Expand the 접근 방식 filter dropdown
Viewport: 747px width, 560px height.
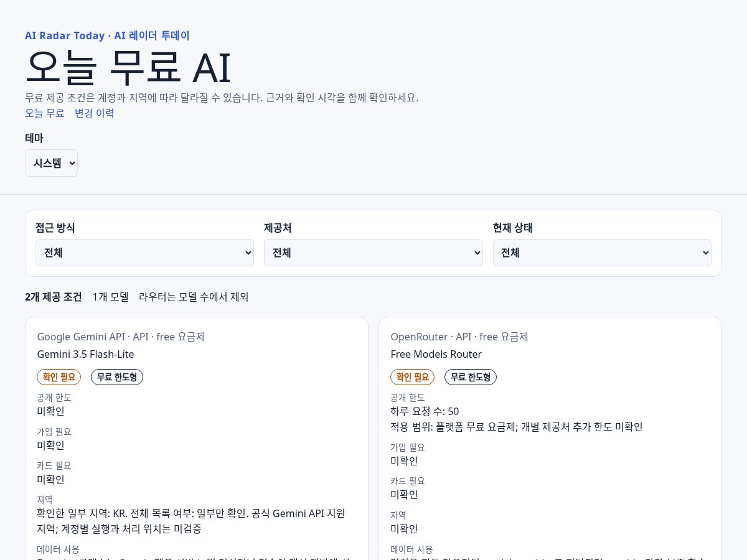pos(144,253)
